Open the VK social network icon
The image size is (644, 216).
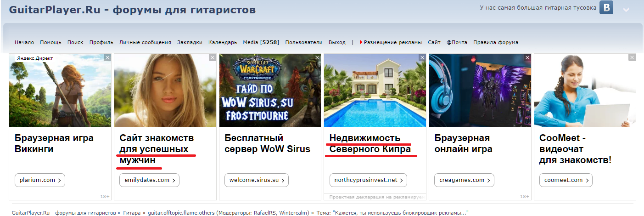[x=606, y=8]
